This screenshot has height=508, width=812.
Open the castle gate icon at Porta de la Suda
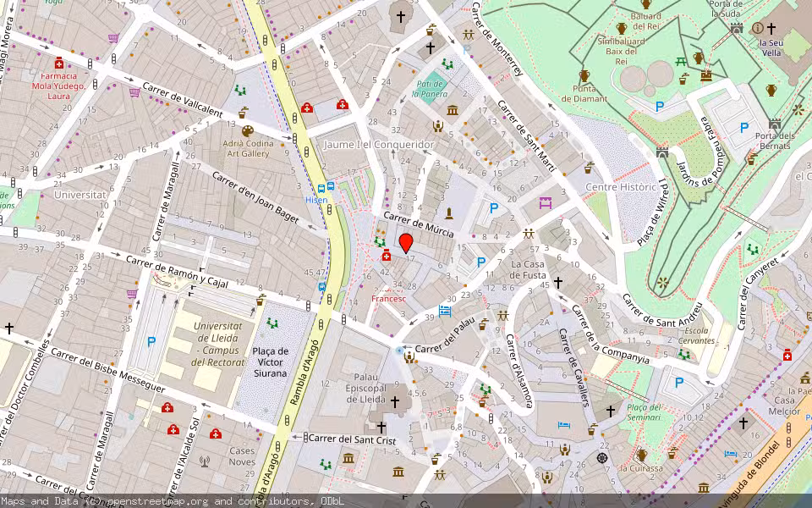[x=736, y=28]
